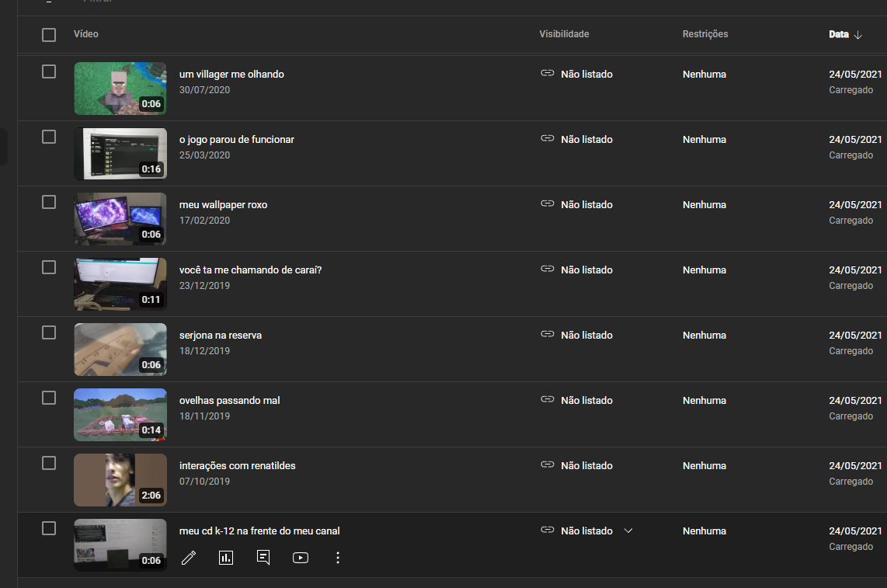View on YouTube icon for 'meu cd k-12' video
The image size is (887, 588).
301,558
